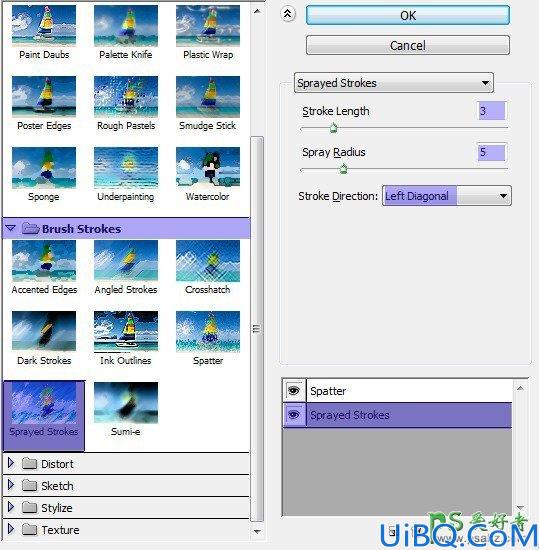Open the Stroke Direction dropdown
Image resolution: width=539 pixels, height=550 pixels.
[x=447, y=196]
